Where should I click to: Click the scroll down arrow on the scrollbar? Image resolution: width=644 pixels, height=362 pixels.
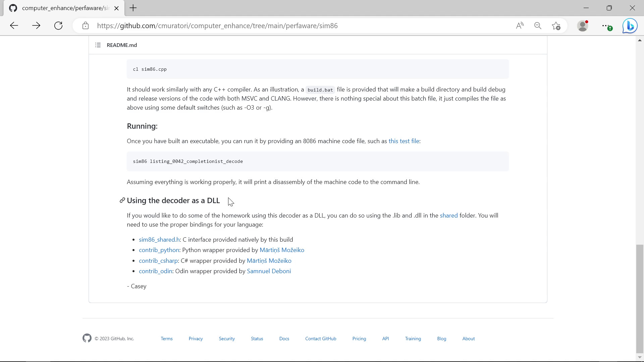(640, 357)
